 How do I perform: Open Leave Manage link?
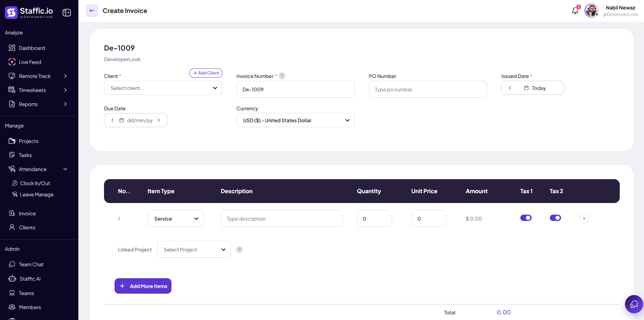(x=37, y=194)
